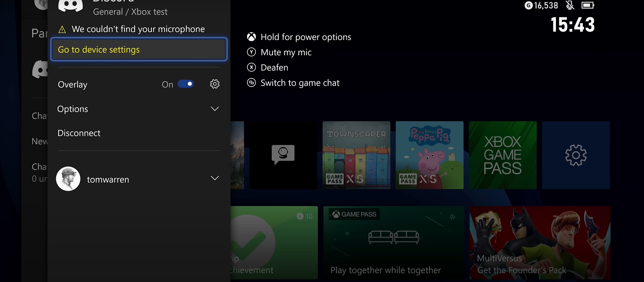
Task: Open the Townscaper game tile
Action: pyautogui.click(x=356, y=155)
